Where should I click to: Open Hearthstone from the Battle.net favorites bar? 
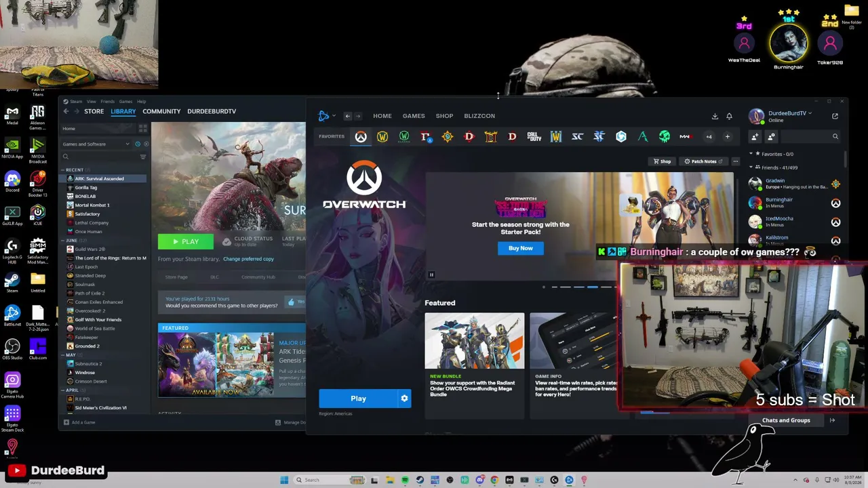point(448,137)
